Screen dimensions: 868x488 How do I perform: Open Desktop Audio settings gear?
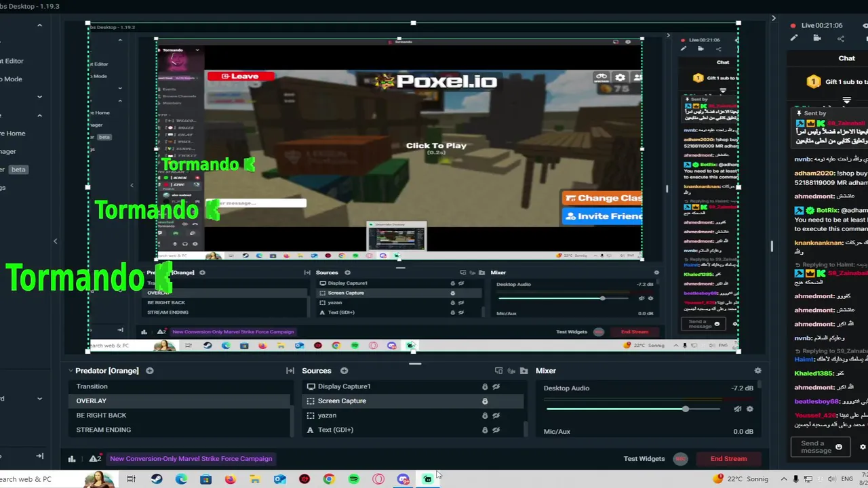[749, 409]
